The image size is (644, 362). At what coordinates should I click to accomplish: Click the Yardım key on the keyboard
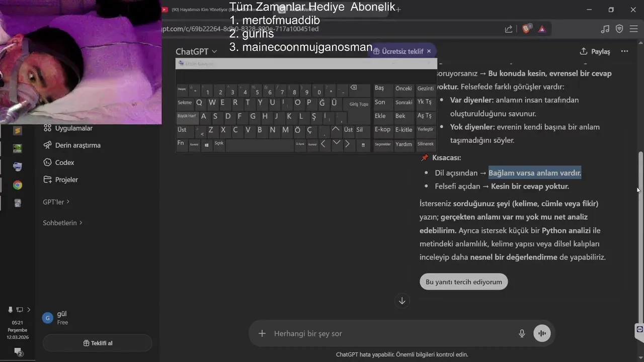[x=404, y=144]
